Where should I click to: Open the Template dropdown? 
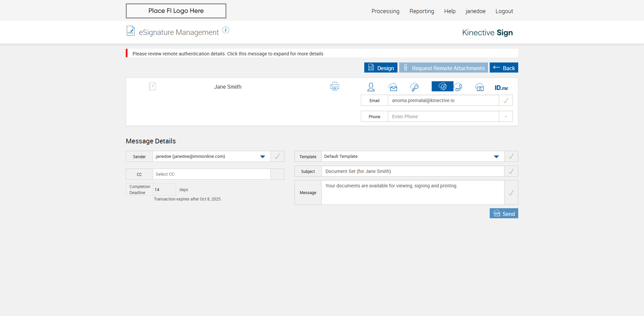point(413,156)
